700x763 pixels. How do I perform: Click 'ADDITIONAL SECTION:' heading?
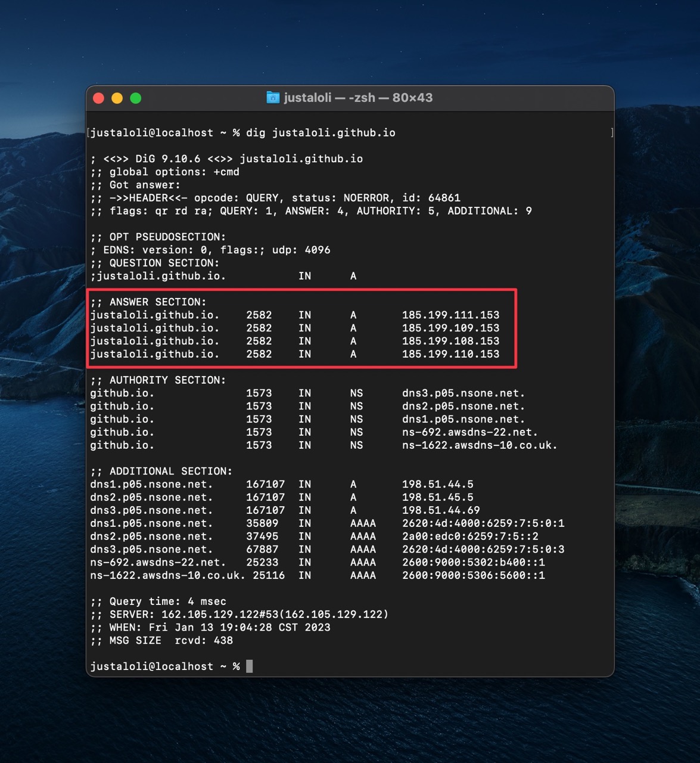161,472
